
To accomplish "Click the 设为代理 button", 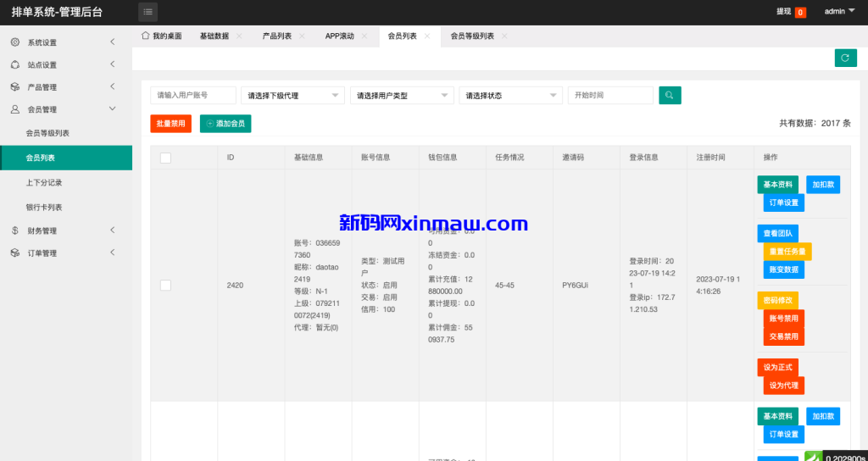I will [784, 386].
